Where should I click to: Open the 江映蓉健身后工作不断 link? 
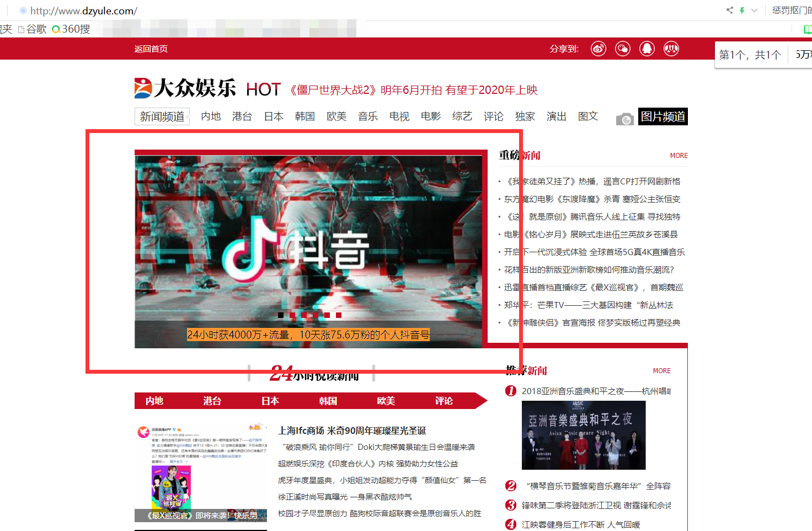[581, 524]
